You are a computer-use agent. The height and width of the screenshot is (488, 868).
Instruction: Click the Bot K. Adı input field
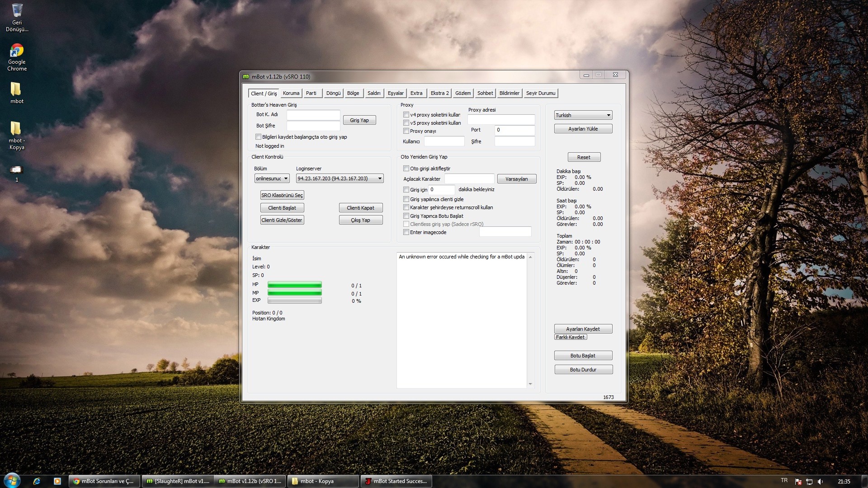(x=313, y=115)
